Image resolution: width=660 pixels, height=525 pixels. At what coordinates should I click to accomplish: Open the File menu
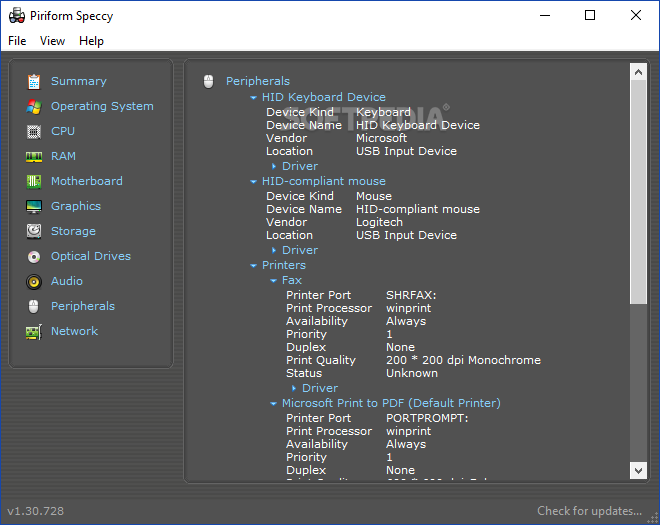[17, 41]
